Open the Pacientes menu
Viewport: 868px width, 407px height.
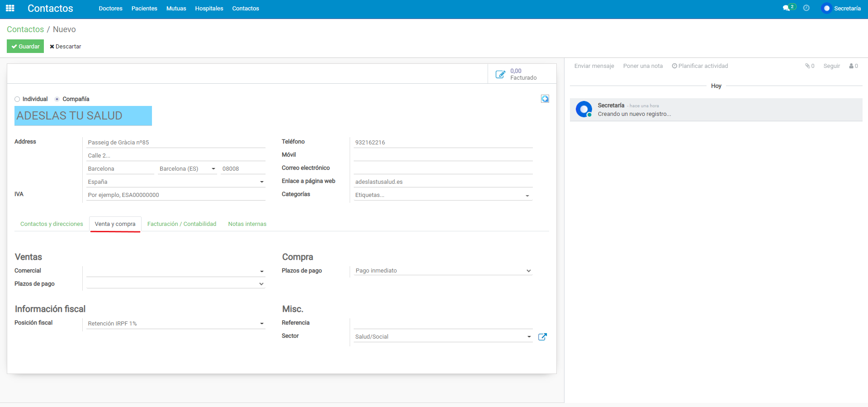tap(144, 9)
